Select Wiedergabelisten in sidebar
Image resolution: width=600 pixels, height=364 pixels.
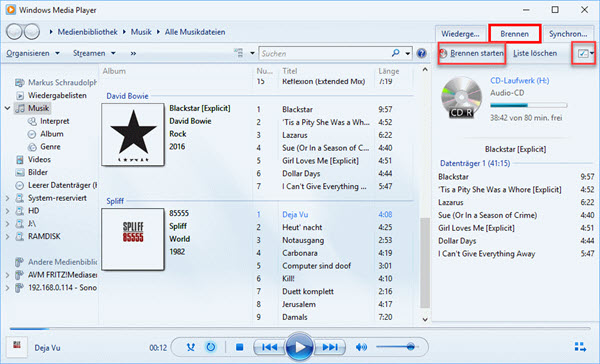coord(57,95)
